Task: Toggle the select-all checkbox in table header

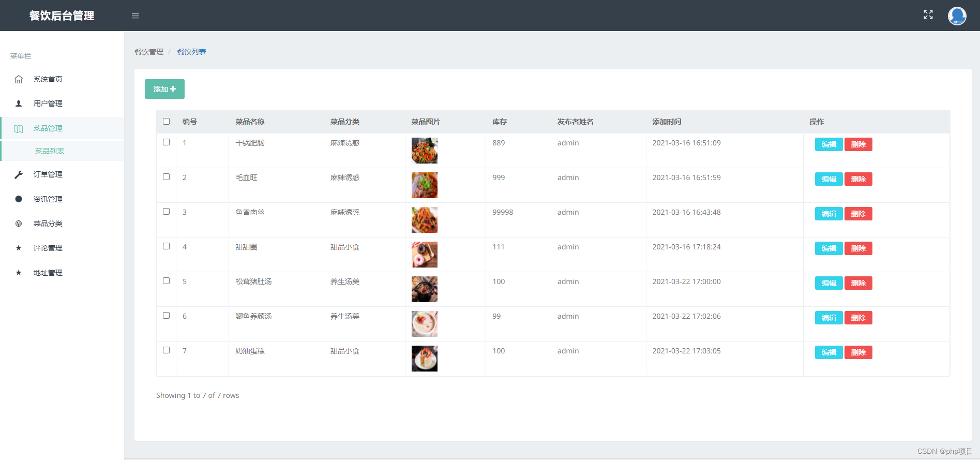Action: click(166, 122)
